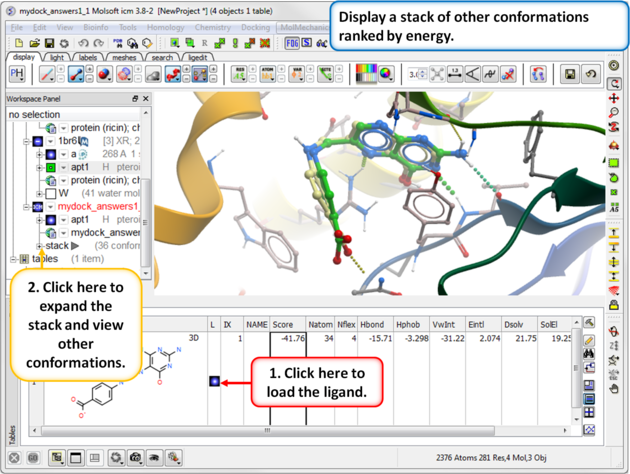Viewport: 630px width, 474px height.
Task: Expand the stack conformations tree node
Action: tap(40, 245)
